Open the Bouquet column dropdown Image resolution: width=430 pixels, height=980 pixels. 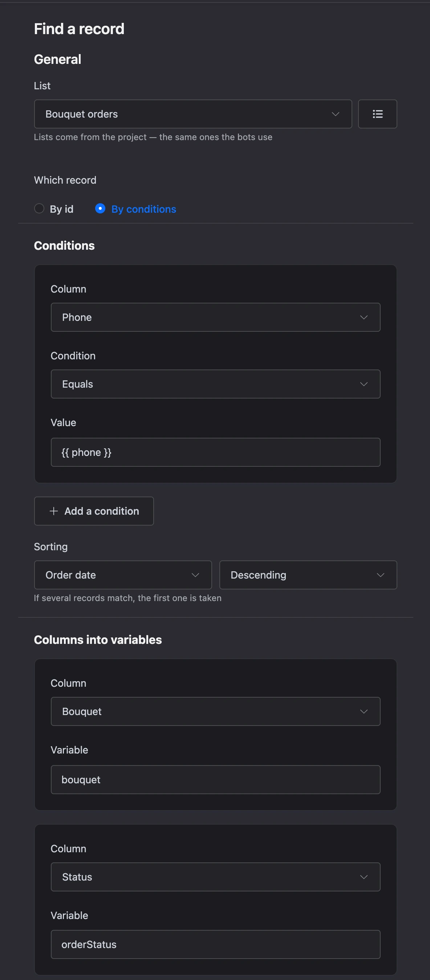click(x=215, y=711)
